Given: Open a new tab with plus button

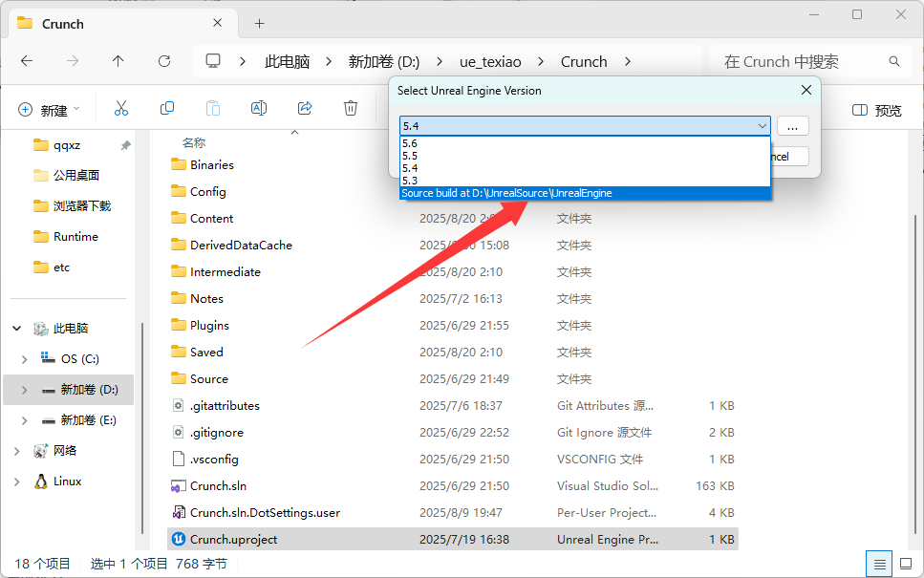Looking at the screenshot, I should 259,24.
